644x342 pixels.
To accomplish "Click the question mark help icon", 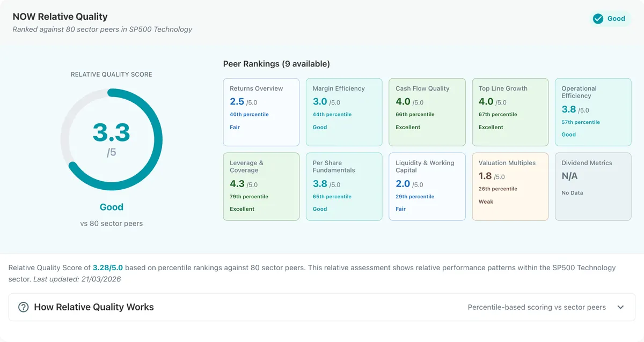I will 24,307.
